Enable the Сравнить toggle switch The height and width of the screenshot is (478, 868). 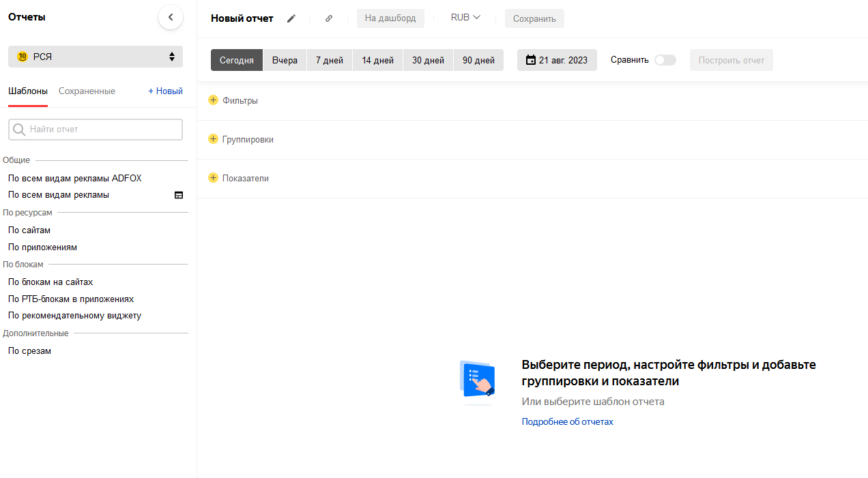tap(665, 60)
